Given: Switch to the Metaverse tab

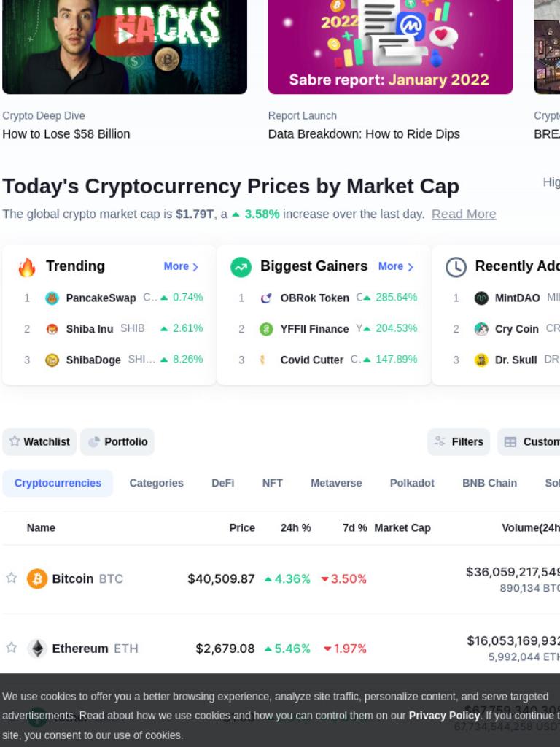Looking at the screenshot, I should pos(336,483).
